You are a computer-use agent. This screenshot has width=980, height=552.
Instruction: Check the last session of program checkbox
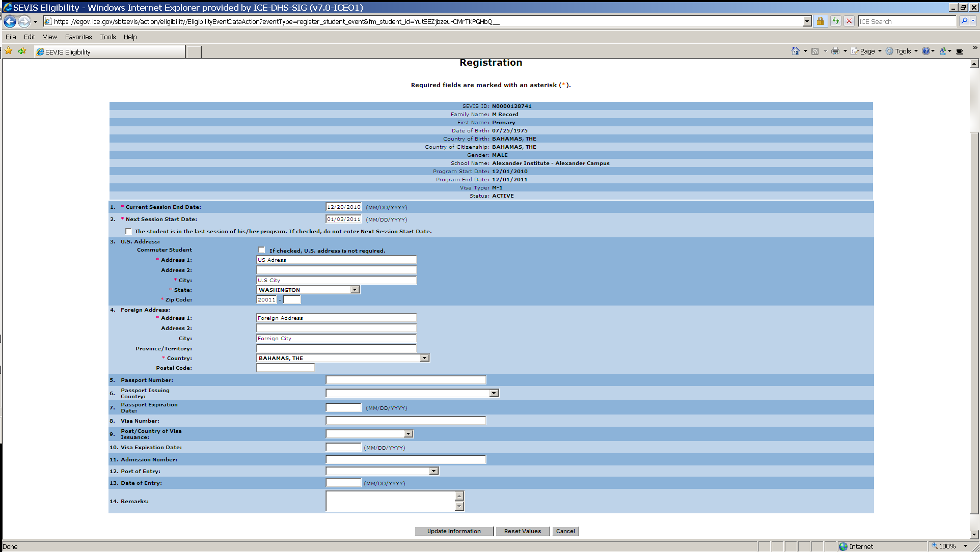129,231
